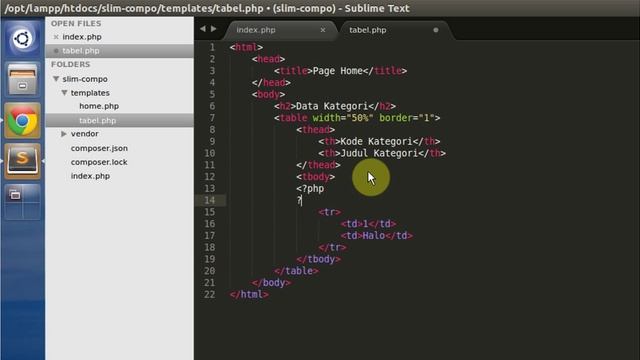This screenshot has height=360, width=640.
Task: Click the closing </html> tag on line 22
Action: tap(249, 294)
